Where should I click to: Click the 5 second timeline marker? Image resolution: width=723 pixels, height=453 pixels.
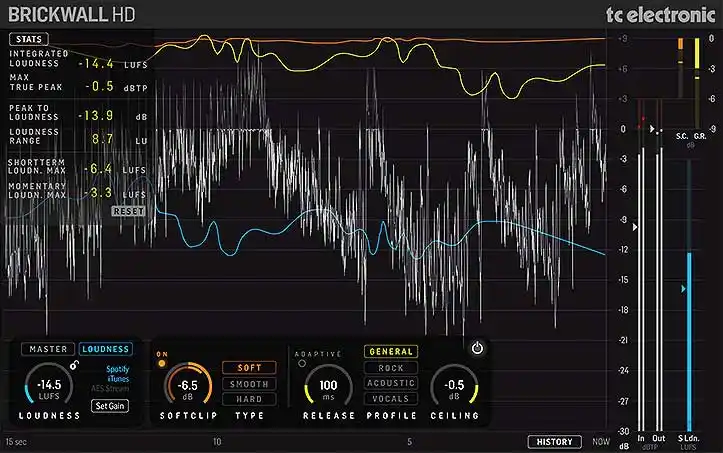pyautogui.click(x=409, y=442)
